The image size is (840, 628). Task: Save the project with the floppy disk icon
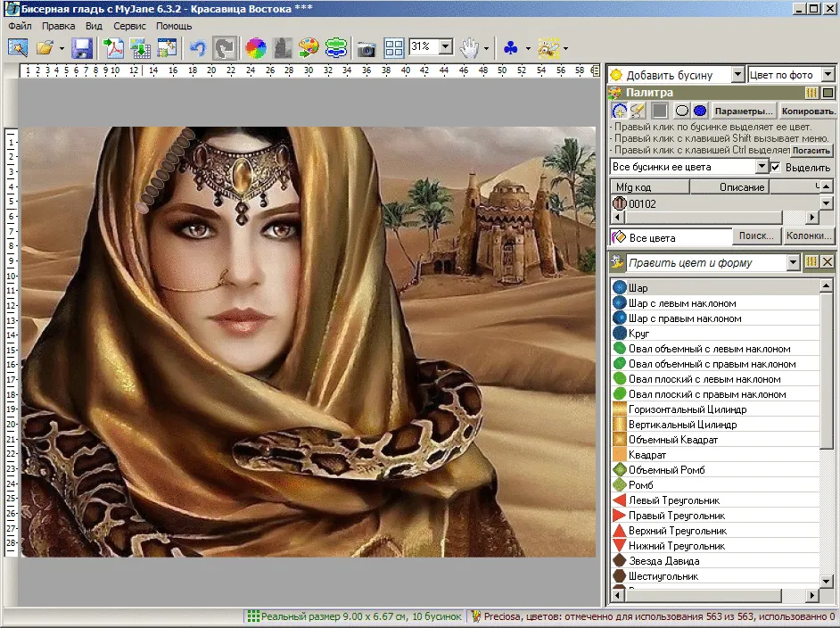(82, 48)
